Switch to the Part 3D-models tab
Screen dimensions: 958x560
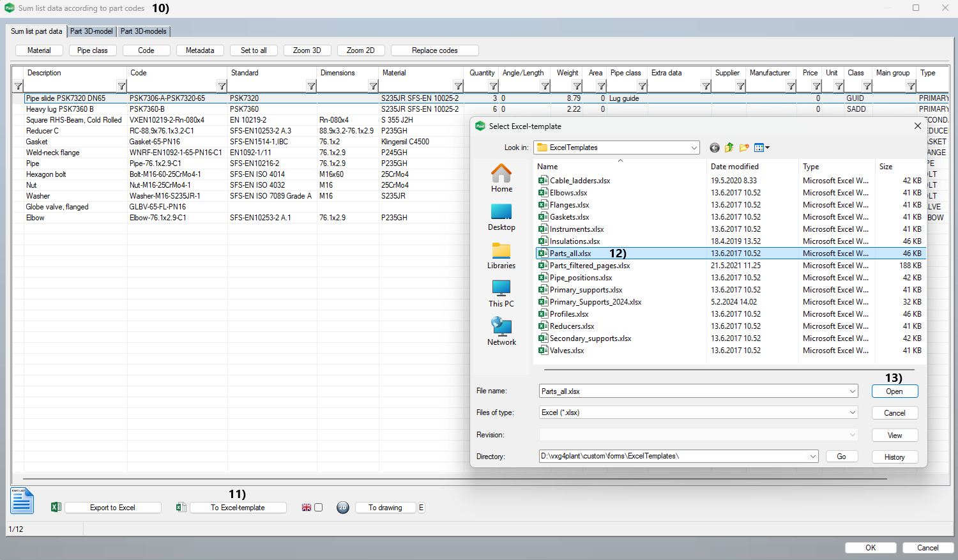pyautogui.click(x=144, y=31)
